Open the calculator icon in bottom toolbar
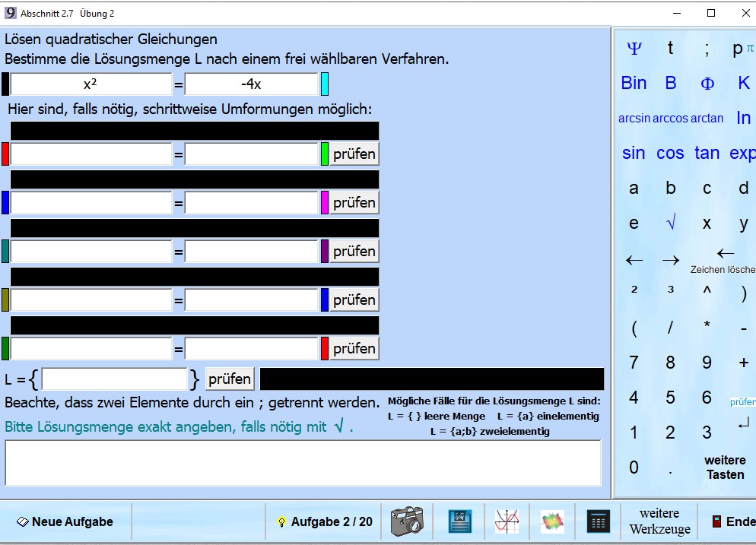The width and height of the screenshot is (756, 545). click(599, 522)
